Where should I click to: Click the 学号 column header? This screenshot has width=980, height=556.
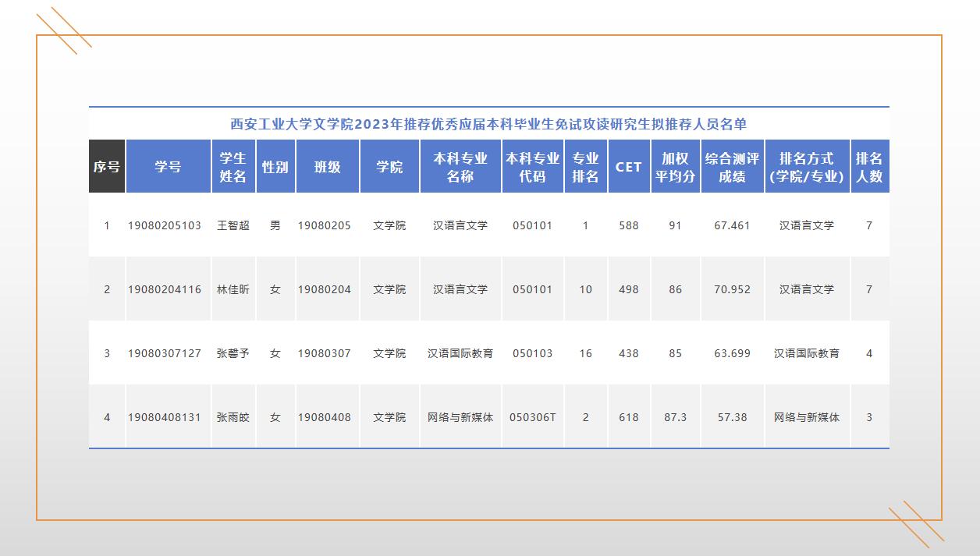click(x=168, y=167)
